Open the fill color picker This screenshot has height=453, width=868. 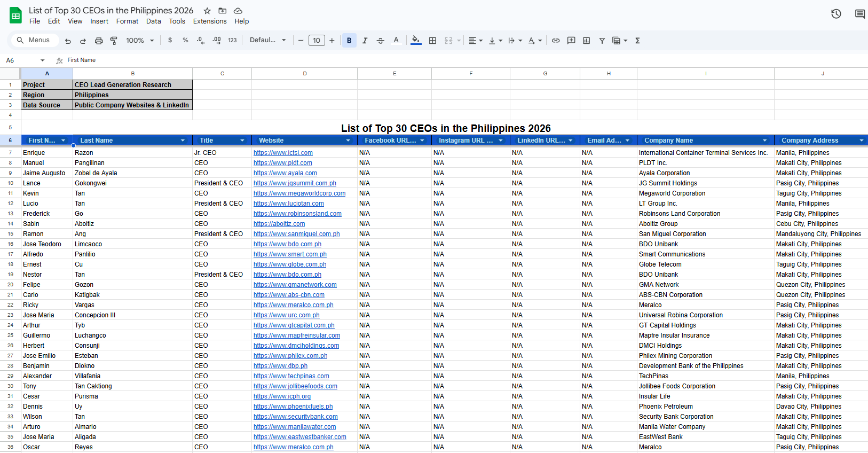point(416,41)
